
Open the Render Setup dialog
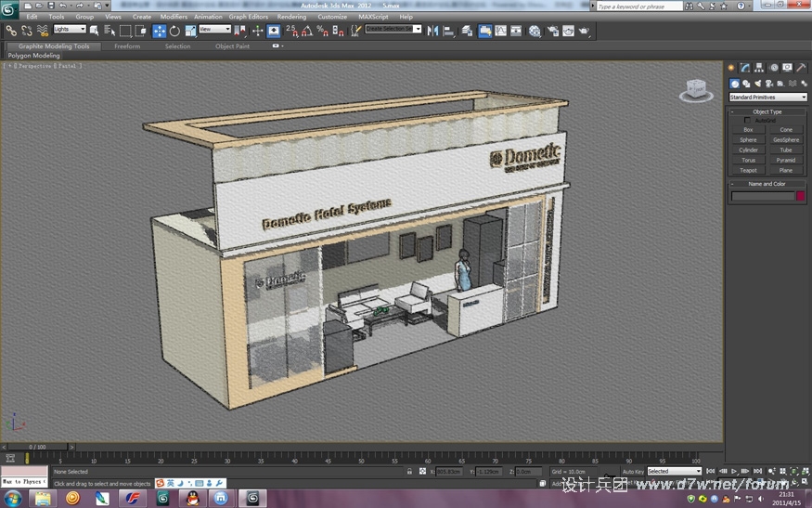[x=553, y=31]
